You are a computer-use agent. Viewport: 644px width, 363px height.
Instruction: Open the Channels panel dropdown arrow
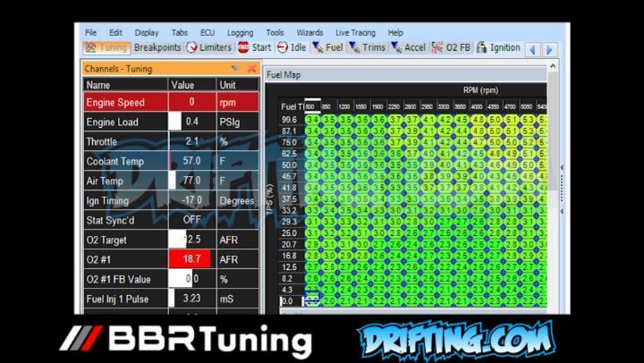click(235, 68)
